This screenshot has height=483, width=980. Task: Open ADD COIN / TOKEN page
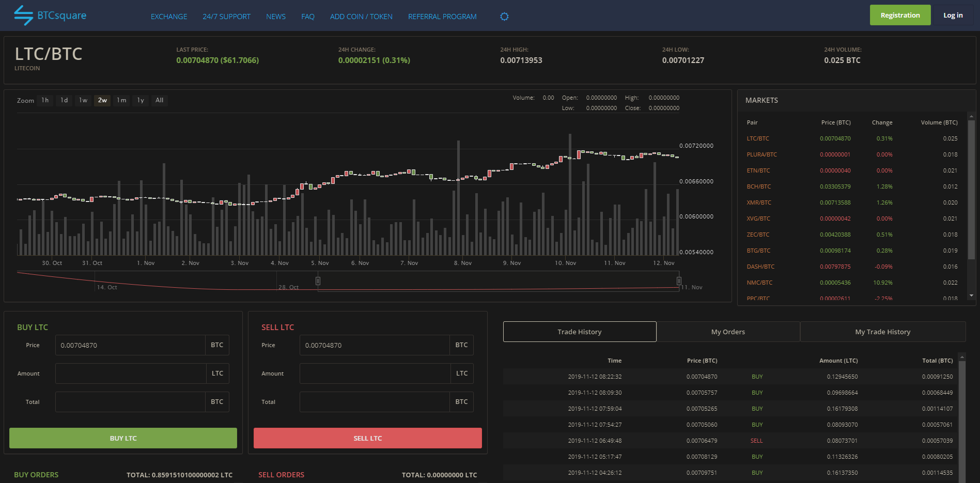pos(361,17)
